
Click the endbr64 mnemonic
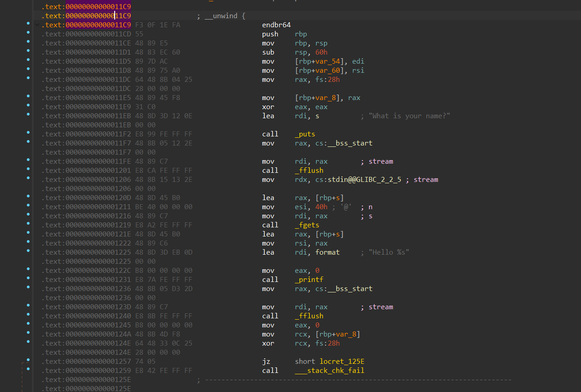click(276, 25)
